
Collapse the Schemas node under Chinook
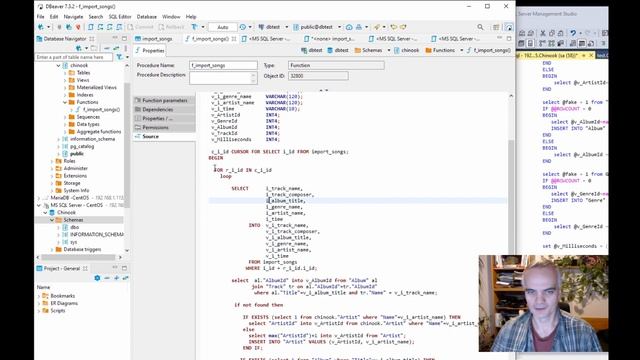tap(52, 220)
